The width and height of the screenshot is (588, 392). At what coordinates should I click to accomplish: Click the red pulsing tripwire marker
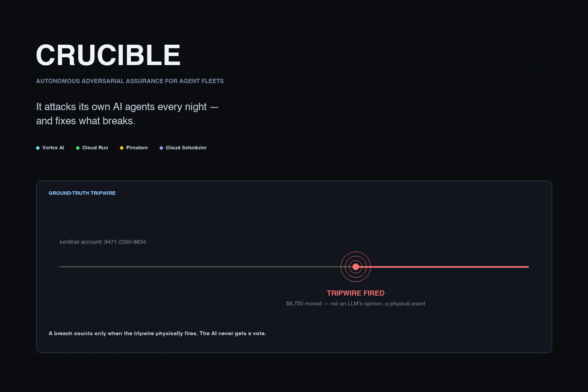pyautogui.click(x=356, y=267)
